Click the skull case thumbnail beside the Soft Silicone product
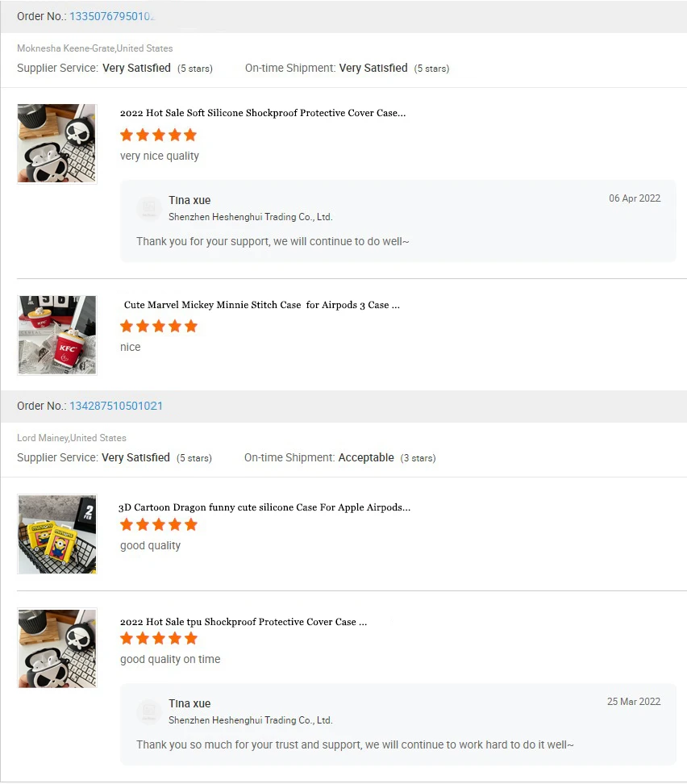Image resolution: width=687 pixels, height=784 pixels. [57, 144]
